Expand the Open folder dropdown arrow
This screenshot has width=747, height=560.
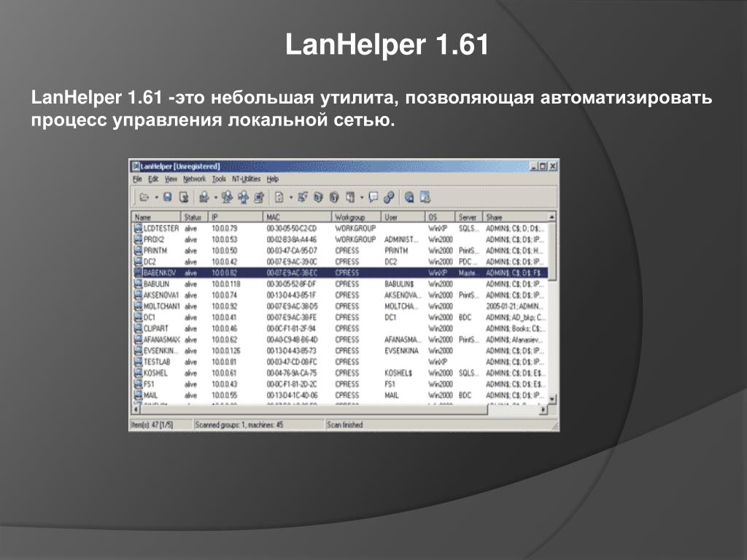click(x=156, y=197)
